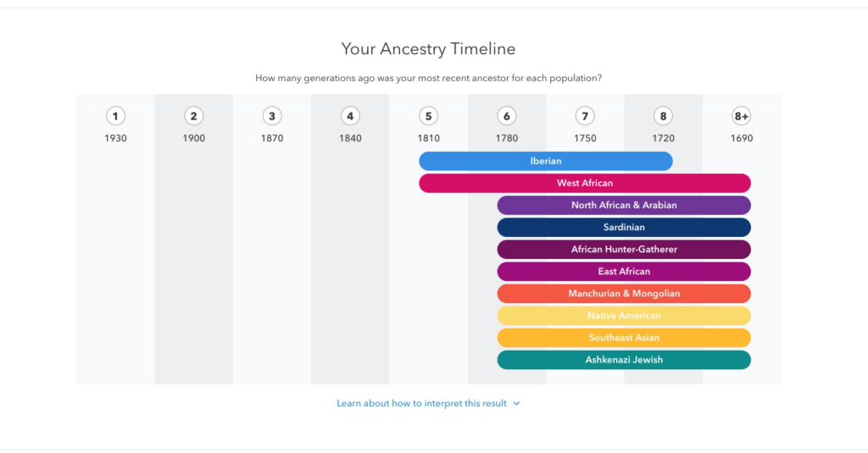The width and height of the screenshot is (868, 453).
Task: Select the generation 4 circle marker
Action: click(x=350, y=117)
